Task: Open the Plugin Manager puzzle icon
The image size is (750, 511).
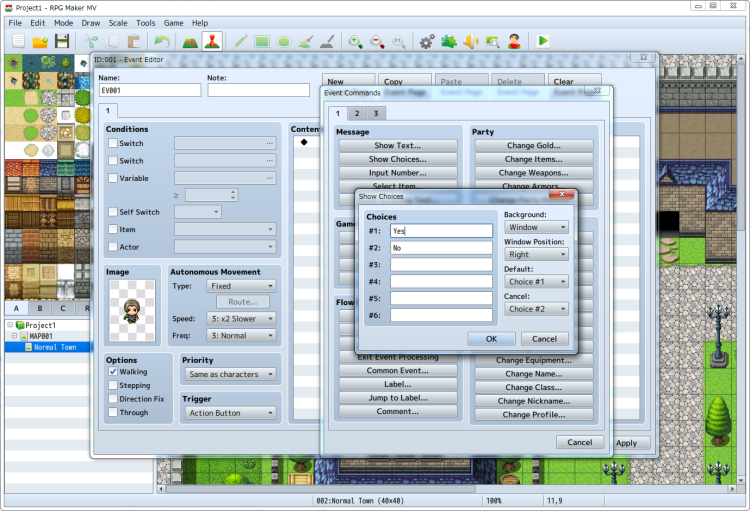Action: coord(448,41)
